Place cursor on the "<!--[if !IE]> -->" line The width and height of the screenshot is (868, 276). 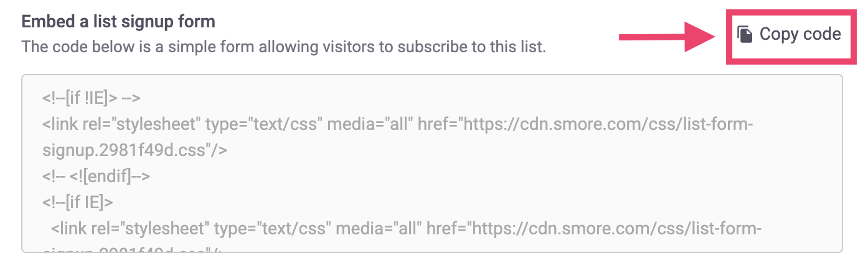92,98
